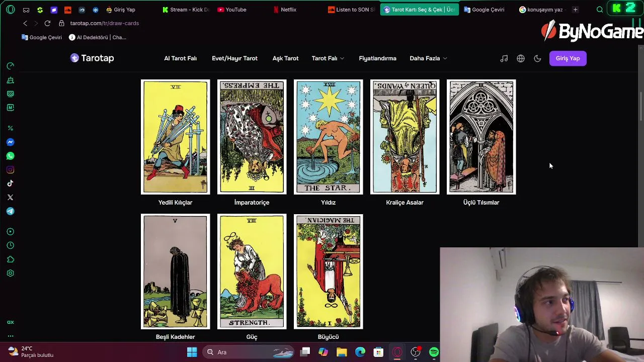Open the Windows Start menu

click(192, 352)
